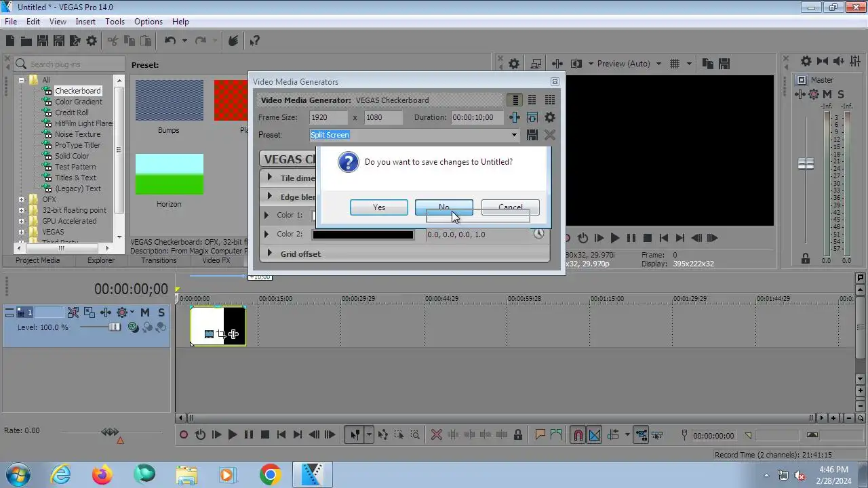
Task: Expand the GPU Accelerated folder
Action: [21, 221]
